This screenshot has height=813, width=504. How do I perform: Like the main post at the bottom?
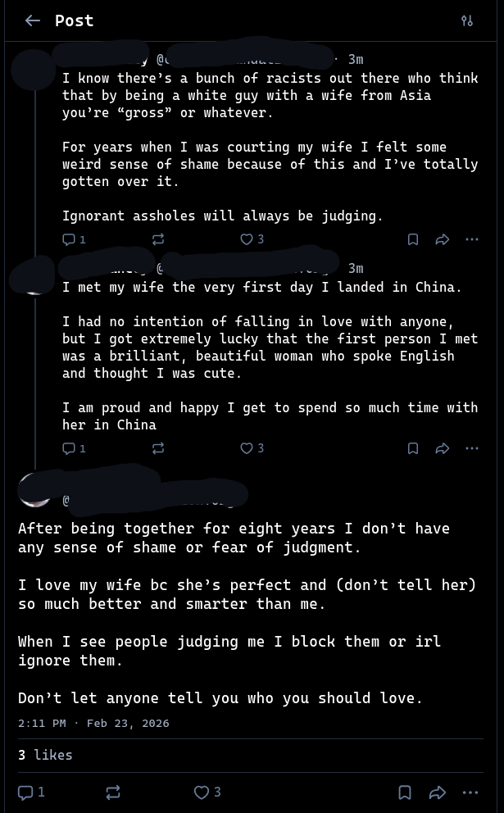tap(202, 793)
